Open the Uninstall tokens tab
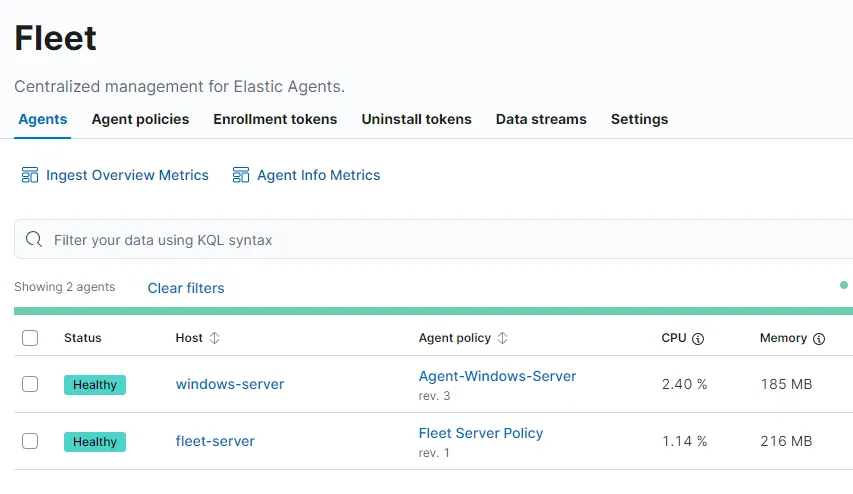Screen dimensions: 853x494 [417, 119]
